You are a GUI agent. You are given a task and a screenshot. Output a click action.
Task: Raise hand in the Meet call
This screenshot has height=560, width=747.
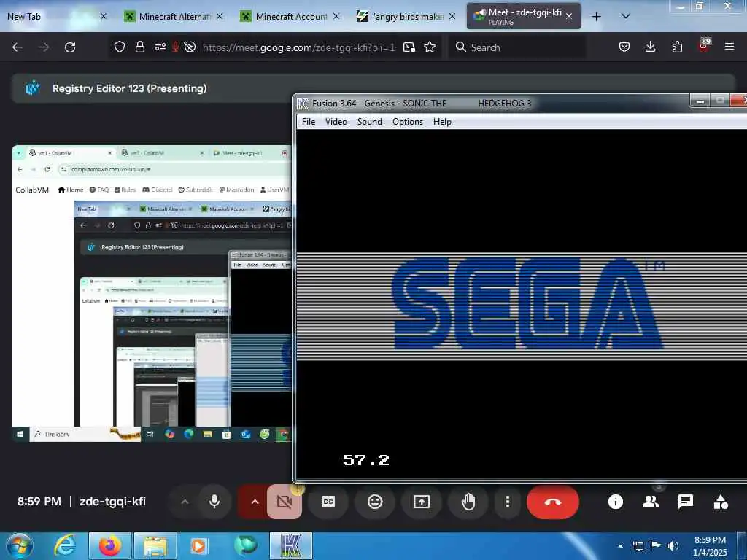pyautogui.click(x=468, y=502)
